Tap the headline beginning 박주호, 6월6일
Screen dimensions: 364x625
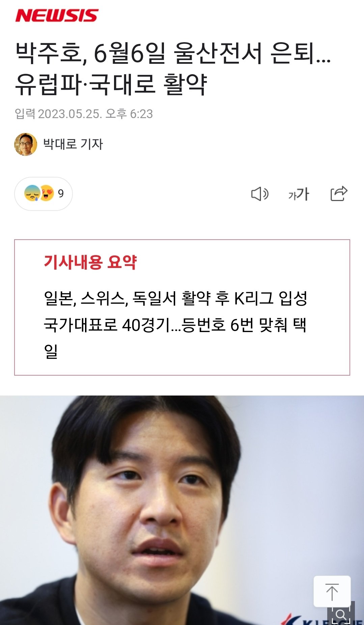coord(173,54)
